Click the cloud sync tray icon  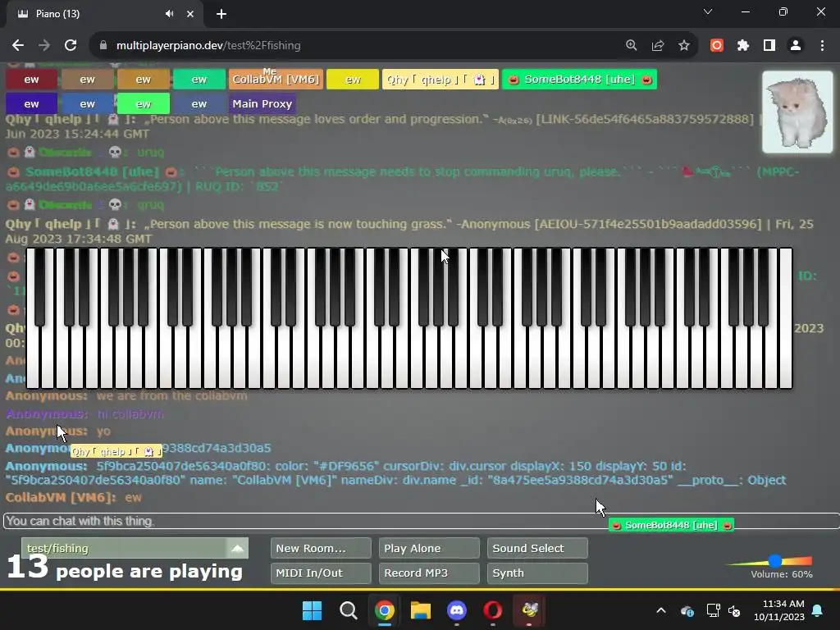tap(687, 610)
